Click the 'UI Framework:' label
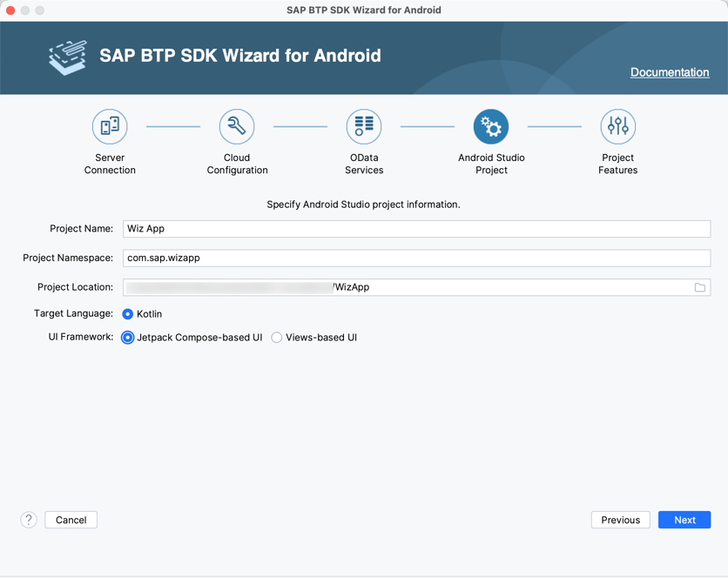 point(81,337)
